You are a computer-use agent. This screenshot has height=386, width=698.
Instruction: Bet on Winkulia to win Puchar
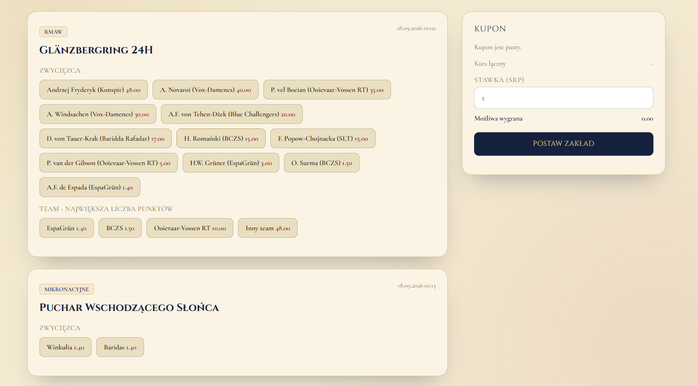pyautogui.click(x=65, y=347)
